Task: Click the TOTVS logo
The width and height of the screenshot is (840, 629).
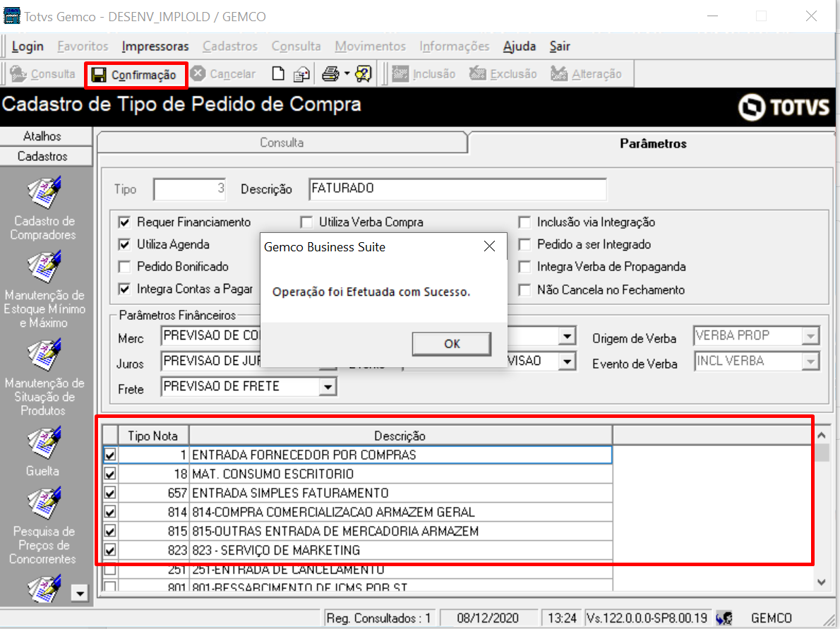Action: click(784, 107)
